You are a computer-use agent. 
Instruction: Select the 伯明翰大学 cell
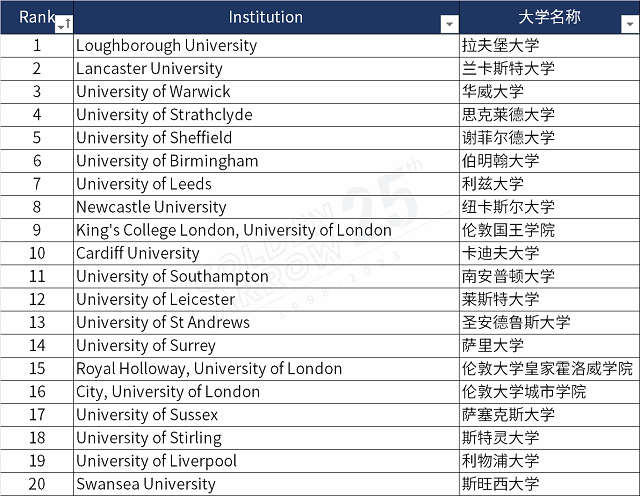pyautogui.click(x=549, y=161)
